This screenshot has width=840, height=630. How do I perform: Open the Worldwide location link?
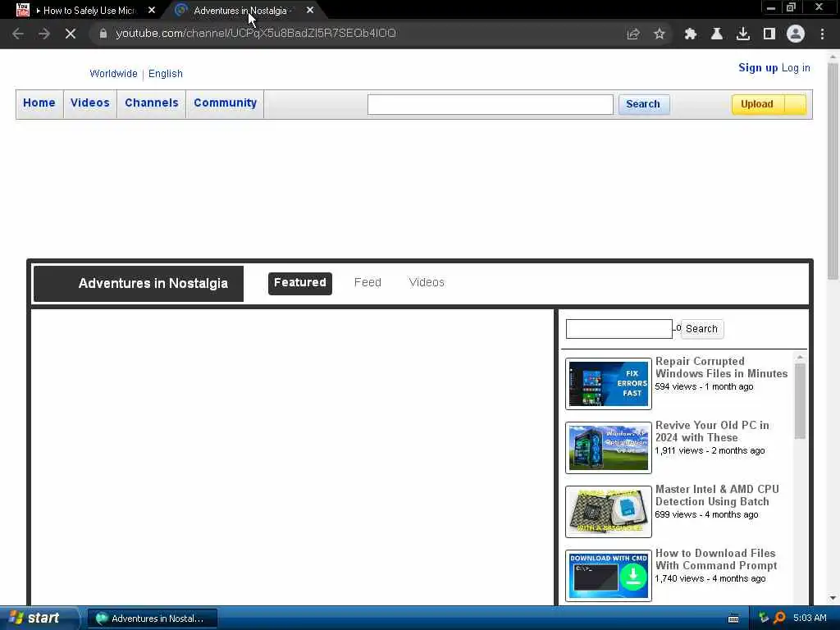point(113,73)
